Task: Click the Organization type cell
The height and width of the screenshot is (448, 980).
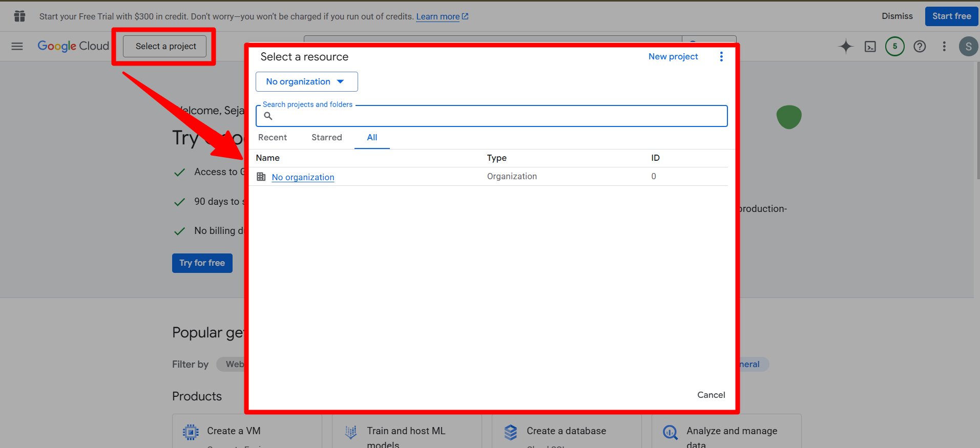Action: pos(512,177)
